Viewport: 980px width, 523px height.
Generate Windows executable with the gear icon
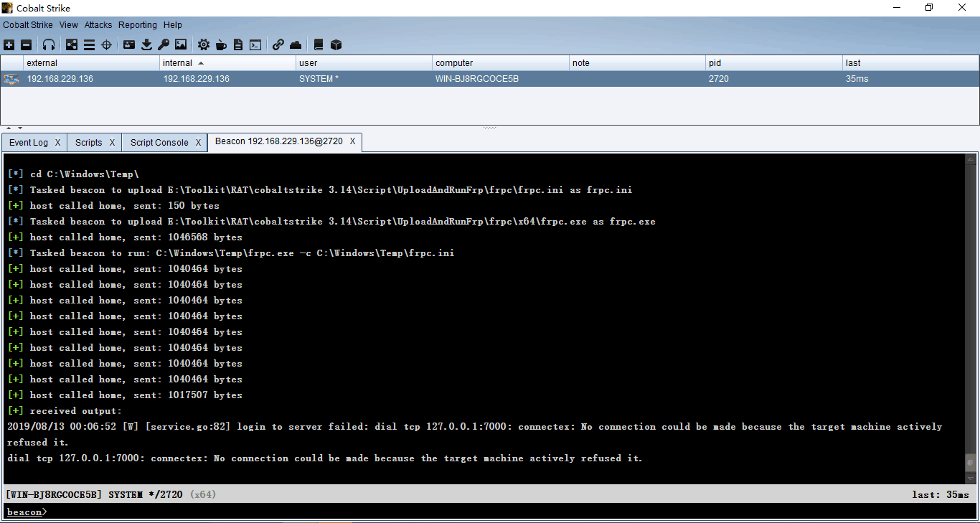click(204, 44)
